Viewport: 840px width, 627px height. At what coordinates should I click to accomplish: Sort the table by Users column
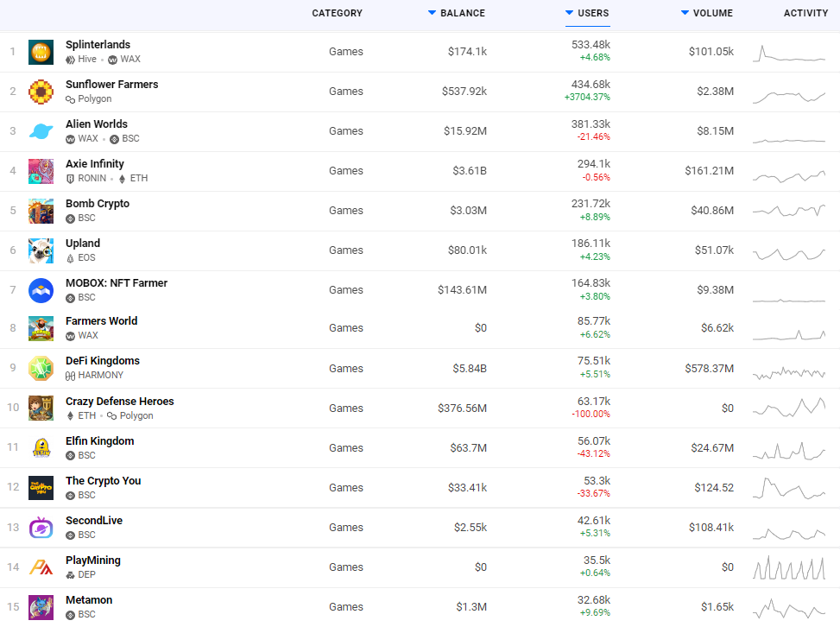pyautogui.click(x=588, y=13)
